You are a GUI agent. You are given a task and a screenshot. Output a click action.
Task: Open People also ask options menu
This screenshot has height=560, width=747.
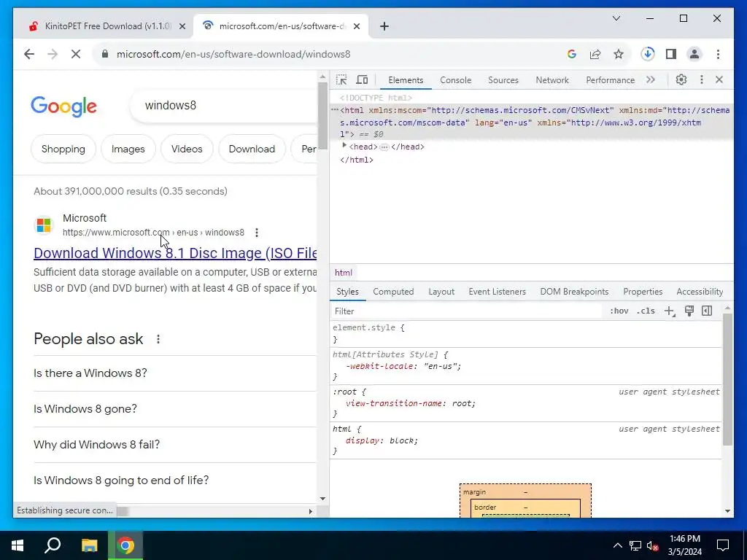(158, 339)
